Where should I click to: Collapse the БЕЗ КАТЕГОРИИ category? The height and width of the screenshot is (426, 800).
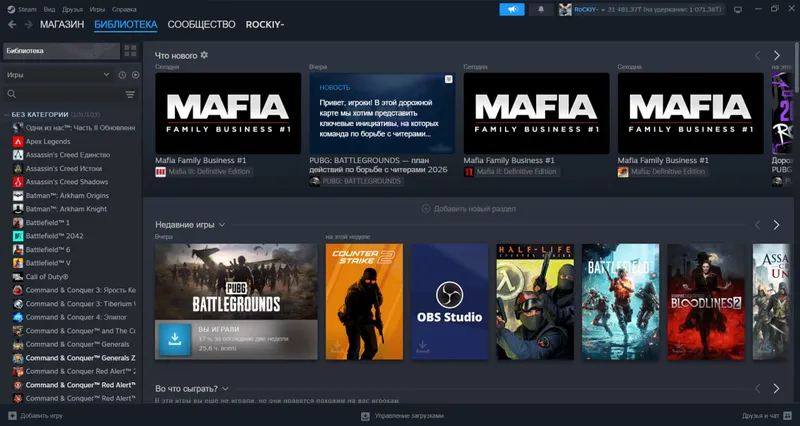click(x=7, y=115)
